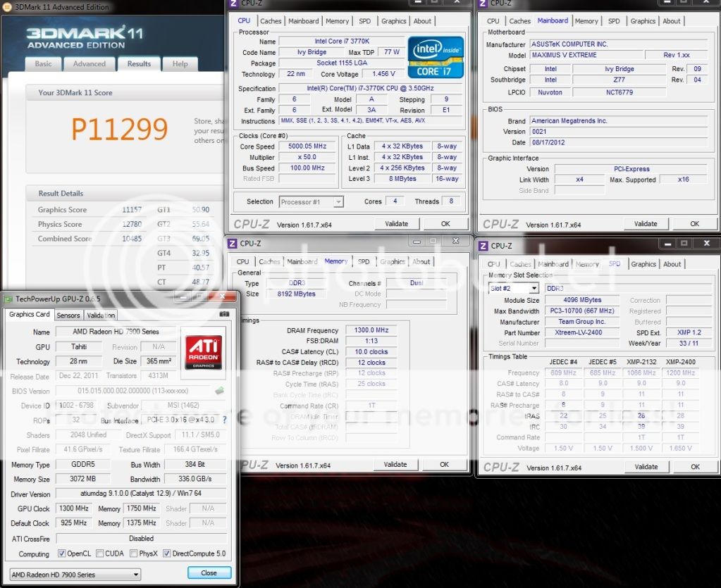
Task: Click the GPU-Z title bar app icon
Action: coord(8,299)
